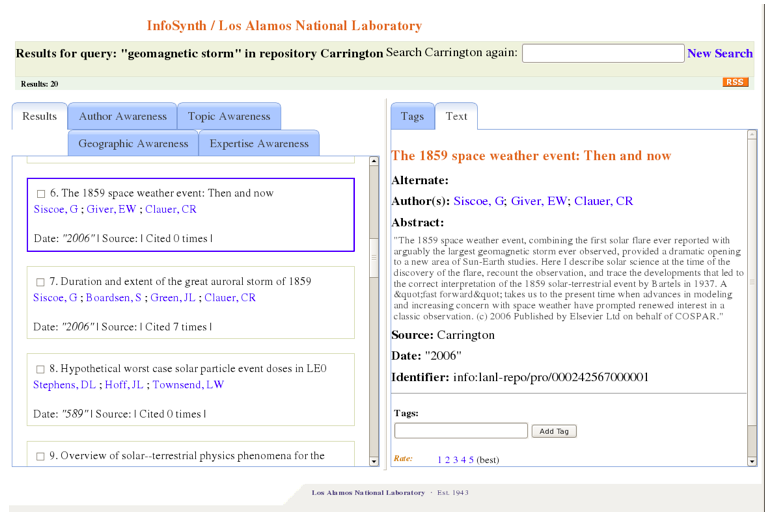The height and width of the screenshot is (519, 770).
Task: Rate the article 3
Action: [455, 460]
